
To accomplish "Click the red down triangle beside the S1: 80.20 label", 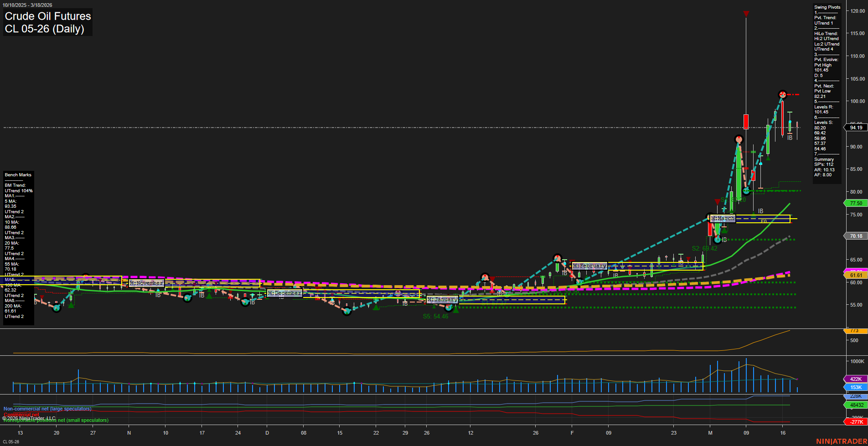I will coord(718,201).
